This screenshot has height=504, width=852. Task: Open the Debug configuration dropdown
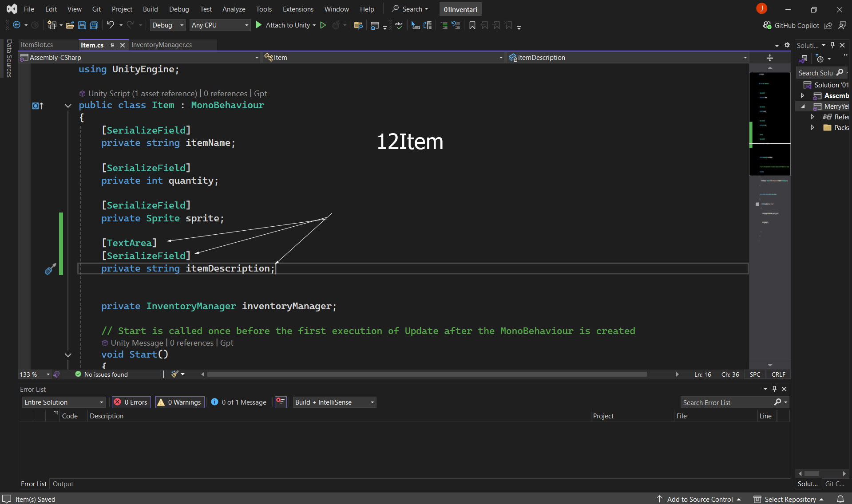168,25
